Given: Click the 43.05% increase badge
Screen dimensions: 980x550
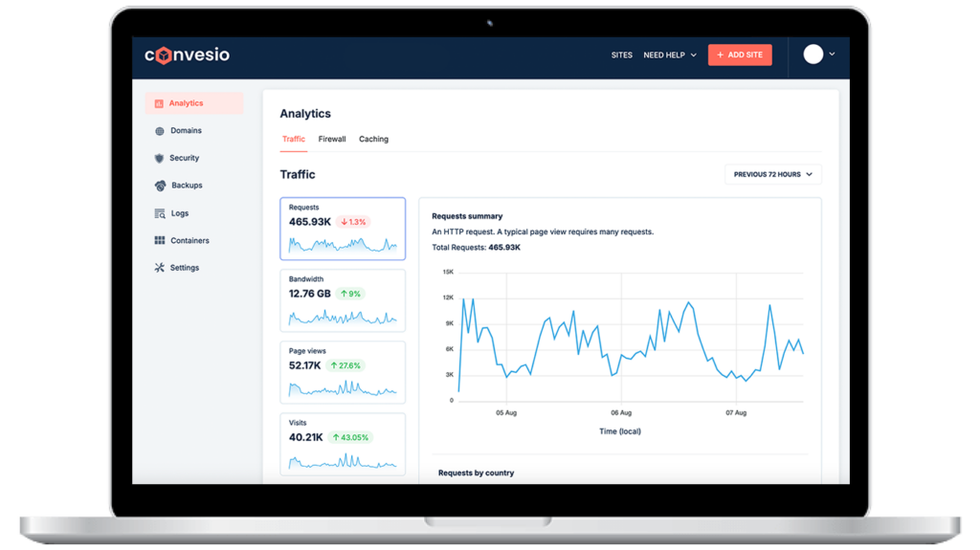Looking at the screenshot, I should (x=350, y=437).
